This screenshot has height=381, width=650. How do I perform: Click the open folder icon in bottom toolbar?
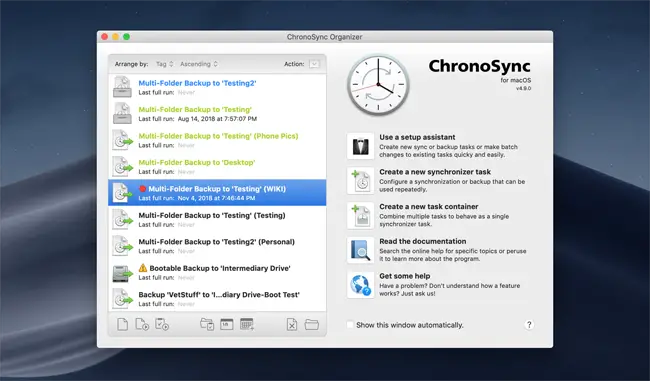click(x=312, y=324)
